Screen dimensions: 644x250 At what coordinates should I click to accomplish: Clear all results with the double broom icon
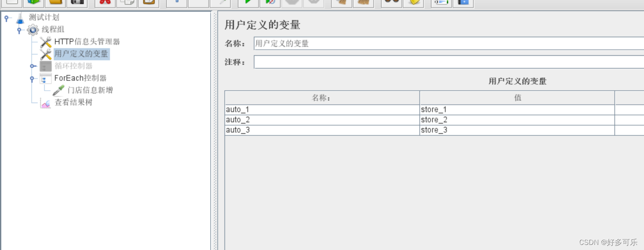pyautogui.click(x=364, y=3)
